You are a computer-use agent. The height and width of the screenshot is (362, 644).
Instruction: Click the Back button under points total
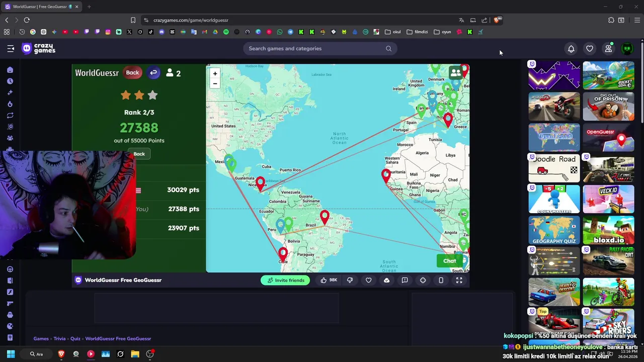[139, 154]
